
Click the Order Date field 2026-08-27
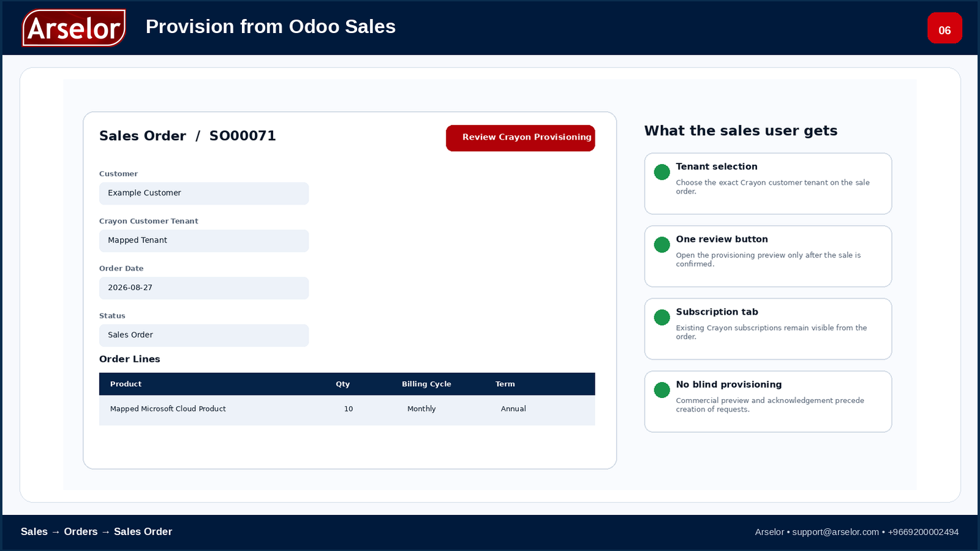point(204,288)
